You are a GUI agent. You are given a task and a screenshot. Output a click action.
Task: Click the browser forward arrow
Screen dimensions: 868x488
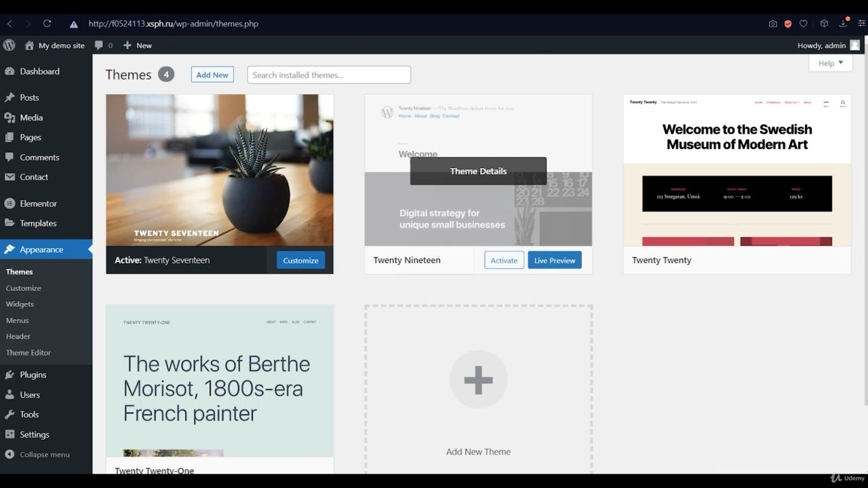[x=28, y=24]
